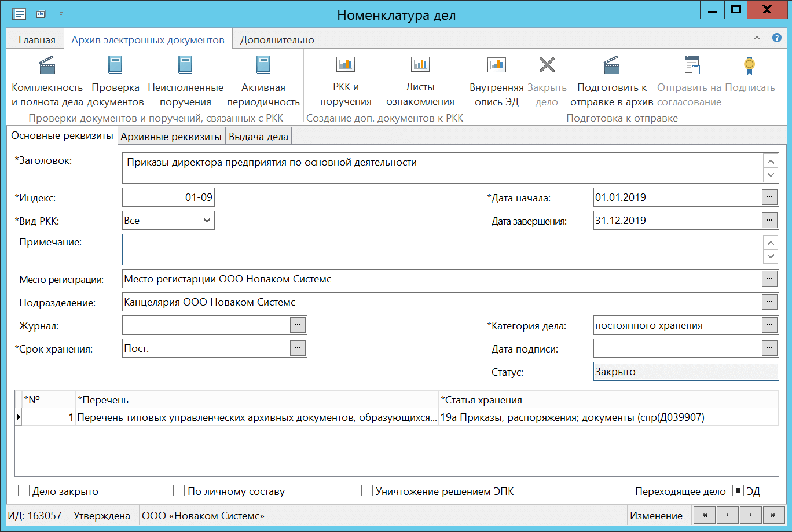Click the Журнал input field
Screen dimensions: 792x532
tap(206, 325)
